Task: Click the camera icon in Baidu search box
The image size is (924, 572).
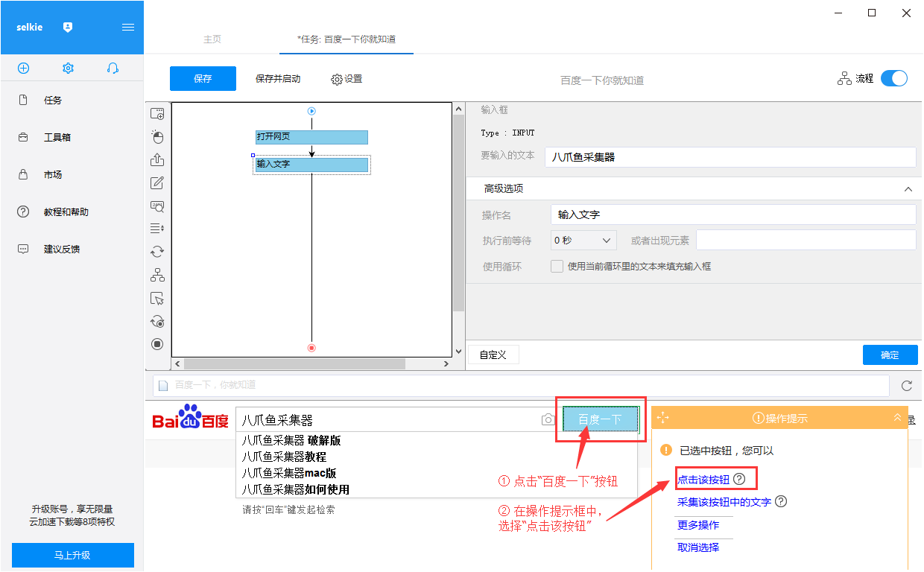Action: point(548,420)
